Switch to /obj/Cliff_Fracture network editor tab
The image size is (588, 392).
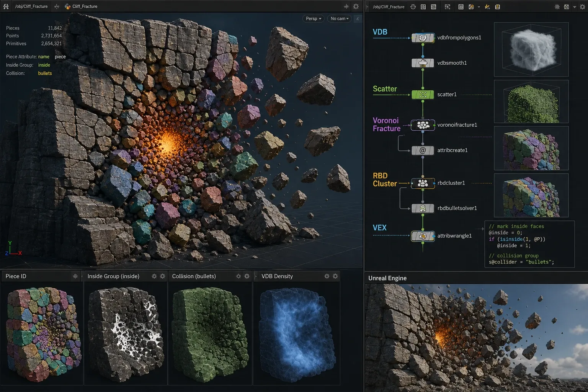(x=389, y=7)
